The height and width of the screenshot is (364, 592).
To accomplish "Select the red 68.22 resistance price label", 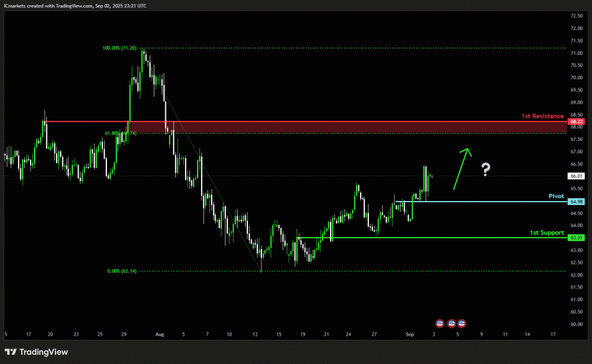I will pyautogui.click(x=576, y=121).
